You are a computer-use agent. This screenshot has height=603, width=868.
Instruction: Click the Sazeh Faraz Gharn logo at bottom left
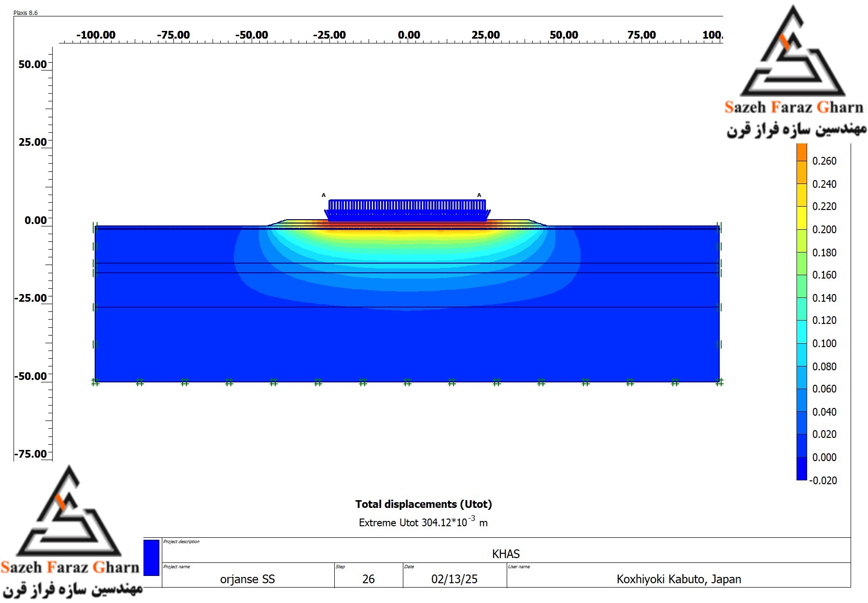(71, 531)
